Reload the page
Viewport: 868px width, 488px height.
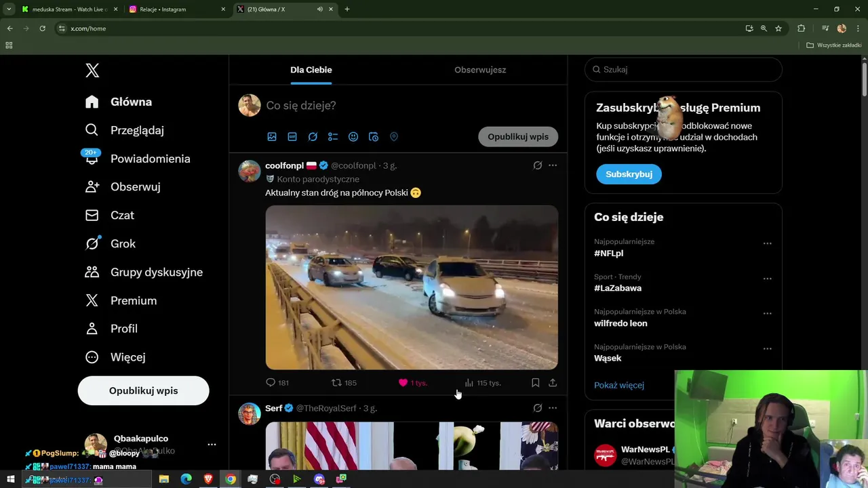42,28
